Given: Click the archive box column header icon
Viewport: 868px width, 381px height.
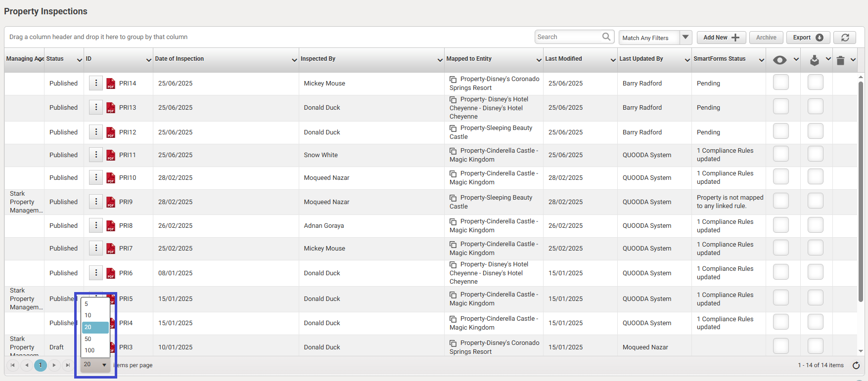Looking at the screenshot, I should click(x=815, y=60).
